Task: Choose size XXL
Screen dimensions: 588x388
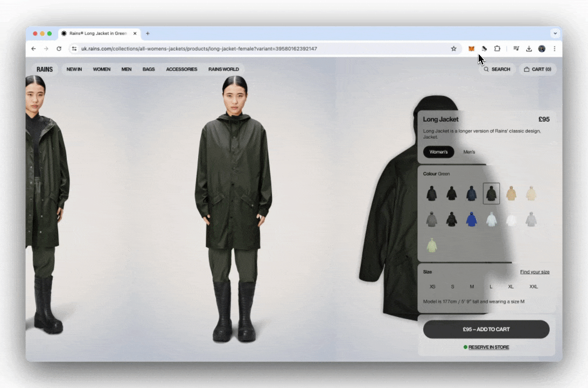Action: pyautogui.click(x=533, y=287)
